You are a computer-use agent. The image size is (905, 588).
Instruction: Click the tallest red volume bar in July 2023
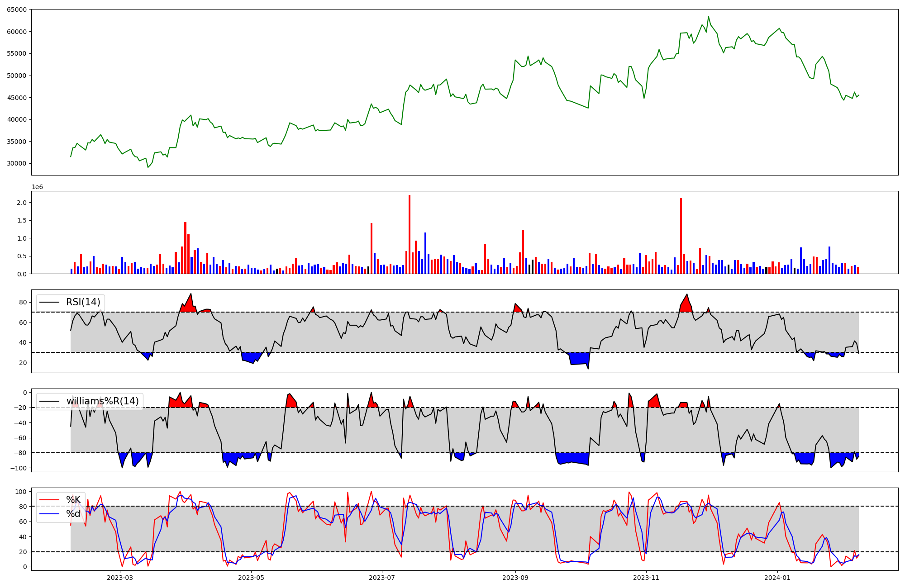click(410, 235)
